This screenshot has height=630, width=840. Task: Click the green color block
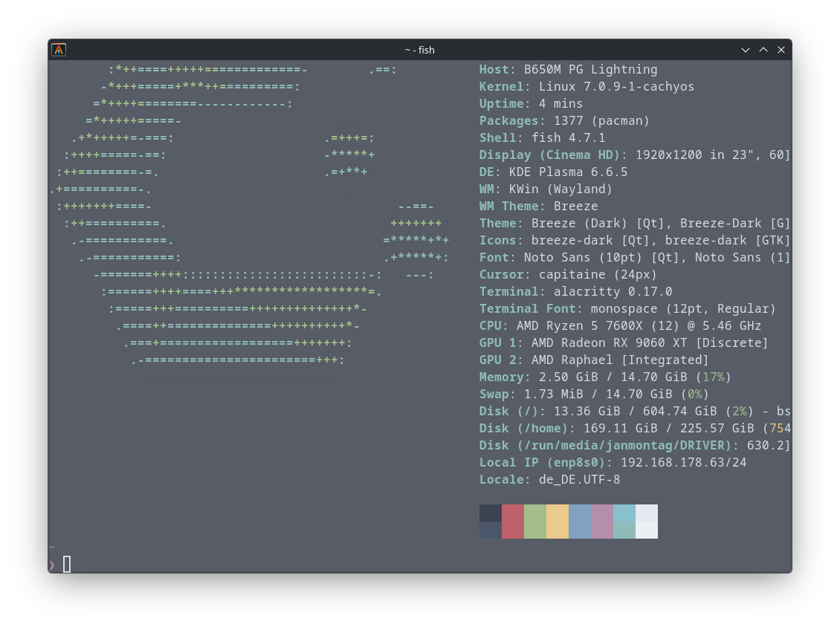click(x=535, y=522)
